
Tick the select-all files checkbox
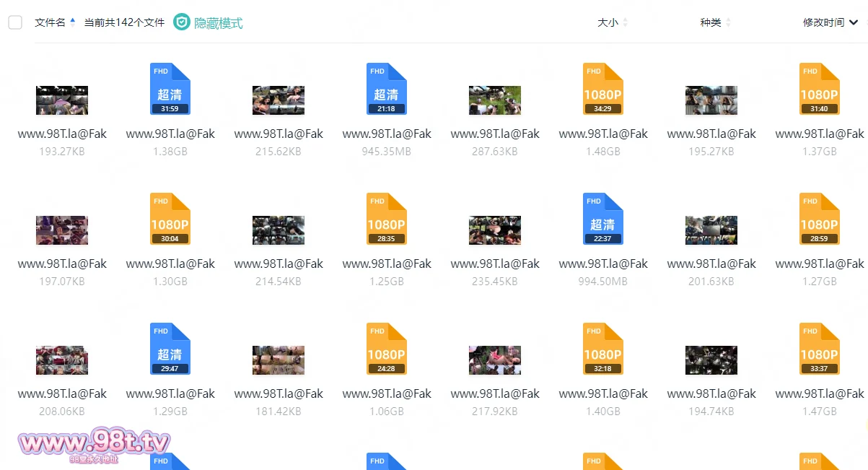pyautogui.click(x=15, y=22)
